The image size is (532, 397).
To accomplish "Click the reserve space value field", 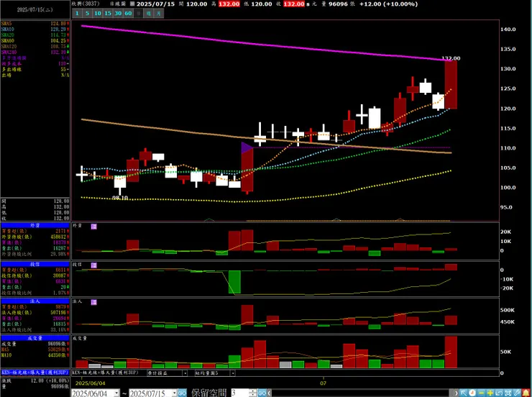I will pyautogui.click(x=240, y=393).
